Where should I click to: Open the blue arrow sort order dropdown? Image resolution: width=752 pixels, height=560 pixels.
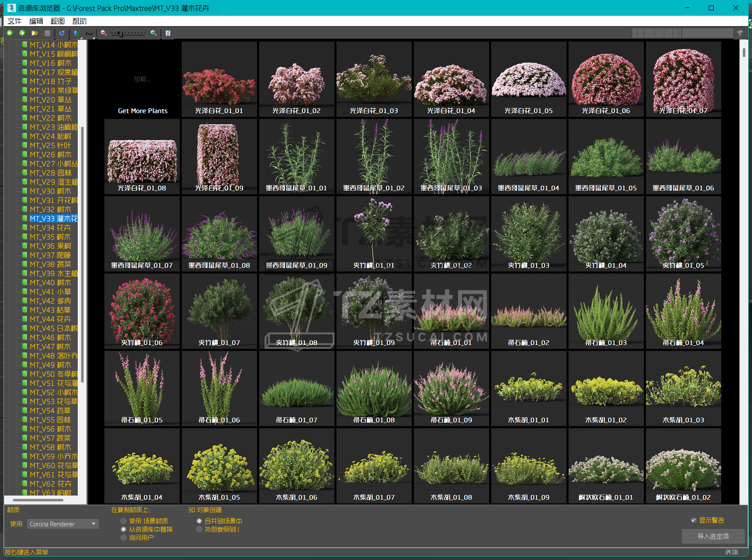coord(77,33)
